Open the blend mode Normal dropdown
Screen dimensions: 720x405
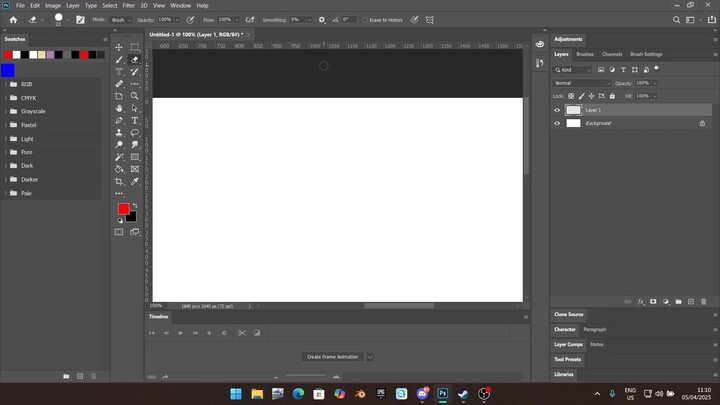[x=582, y=83]
